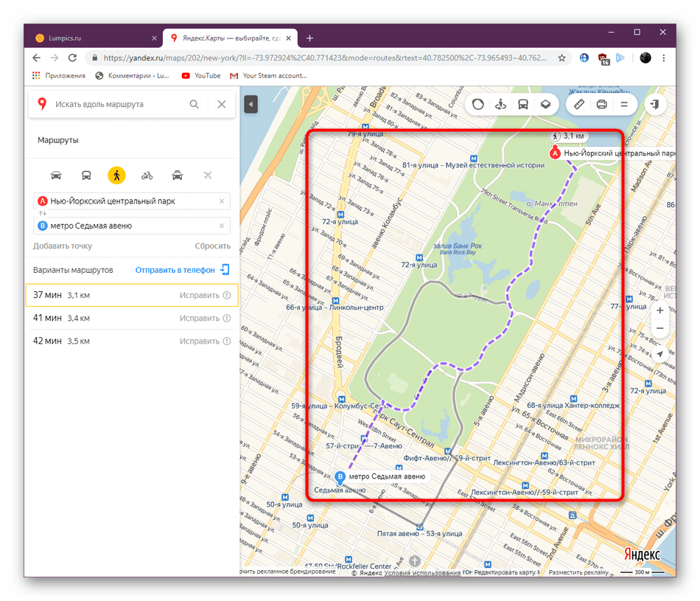Click Исправить for the 42 мин route
700x601 pixels.
click(205, 341)
